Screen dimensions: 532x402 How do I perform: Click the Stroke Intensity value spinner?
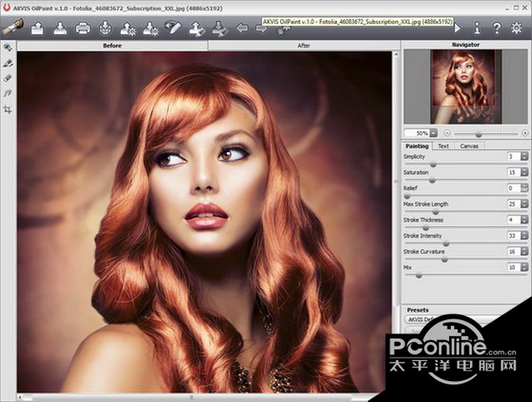[522, 236]
